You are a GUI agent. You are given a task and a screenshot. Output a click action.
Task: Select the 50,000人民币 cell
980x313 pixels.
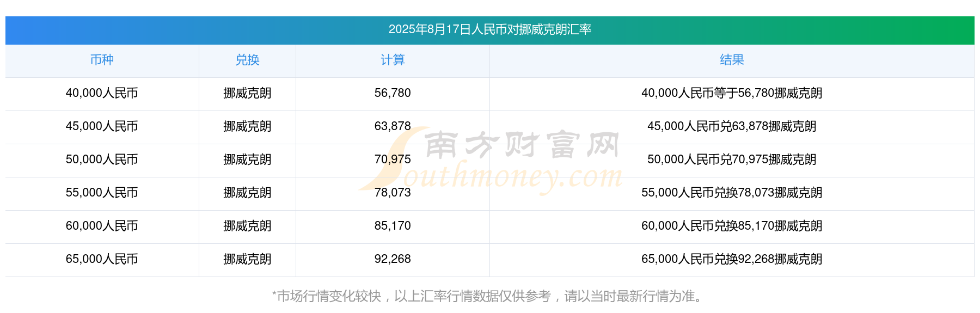click(x=102, y=159)
